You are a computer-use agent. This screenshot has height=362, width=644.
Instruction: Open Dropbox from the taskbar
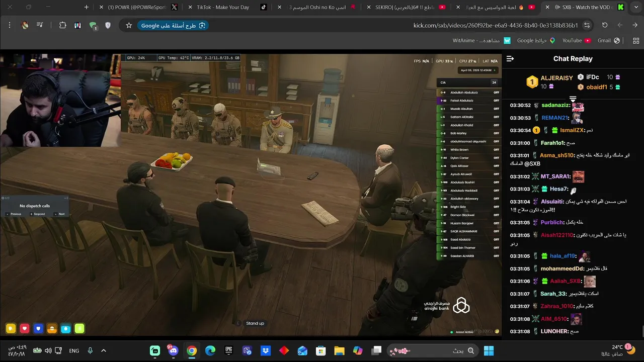point(266,350)
